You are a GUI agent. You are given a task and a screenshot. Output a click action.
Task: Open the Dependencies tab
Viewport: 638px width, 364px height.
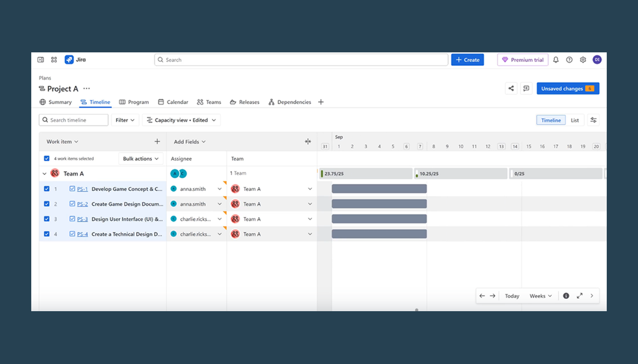[x=290, y=102]
